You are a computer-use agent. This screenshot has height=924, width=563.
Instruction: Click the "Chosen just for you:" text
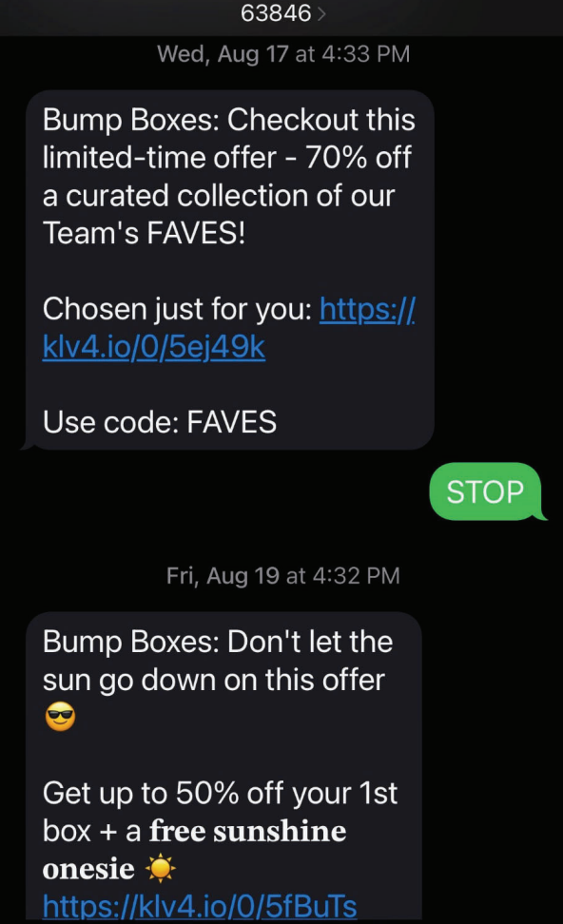(178, 309)
